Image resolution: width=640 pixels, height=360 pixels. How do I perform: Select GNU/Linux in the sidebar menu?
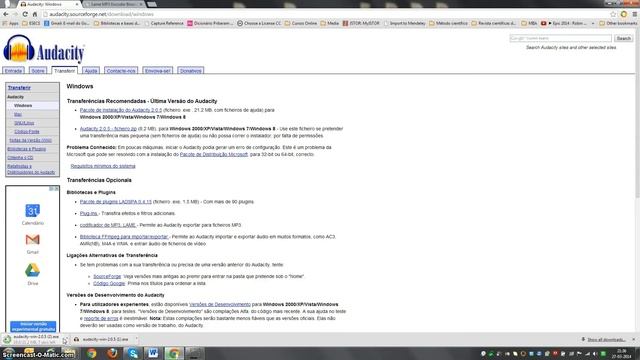point(24,123)
